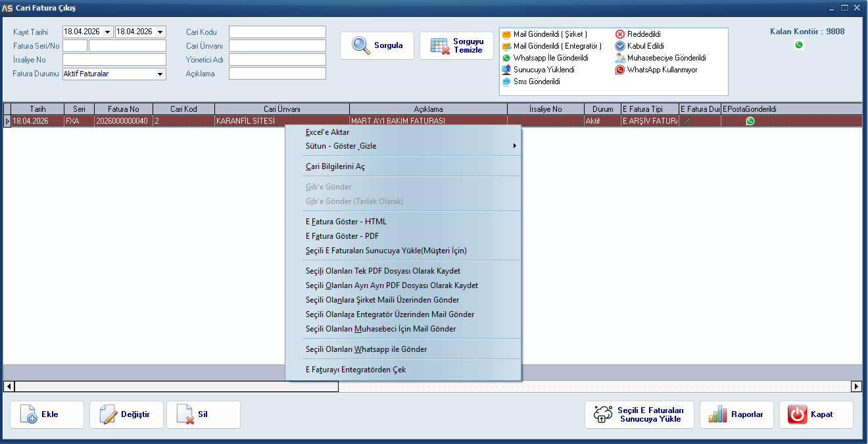Click the Ekle add document icon

(29, 414)
